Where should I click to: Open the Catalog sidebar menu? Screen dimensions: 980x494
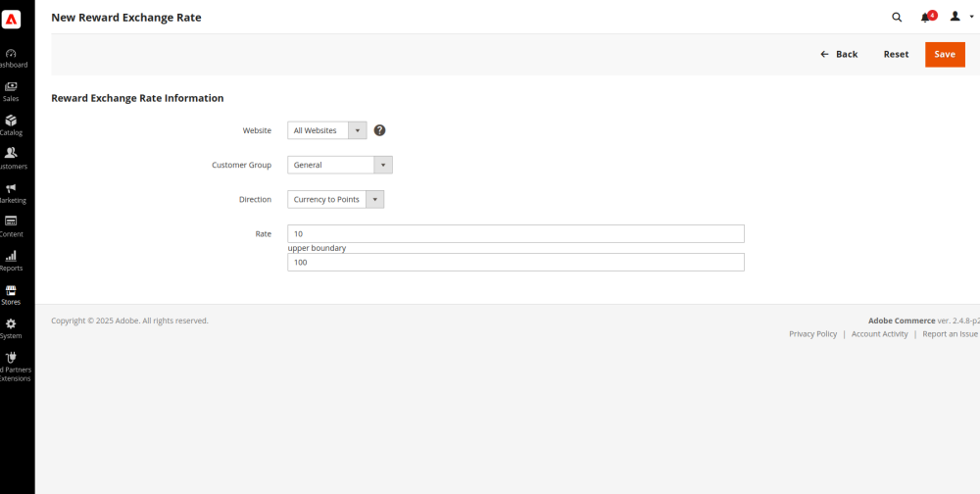11,125
